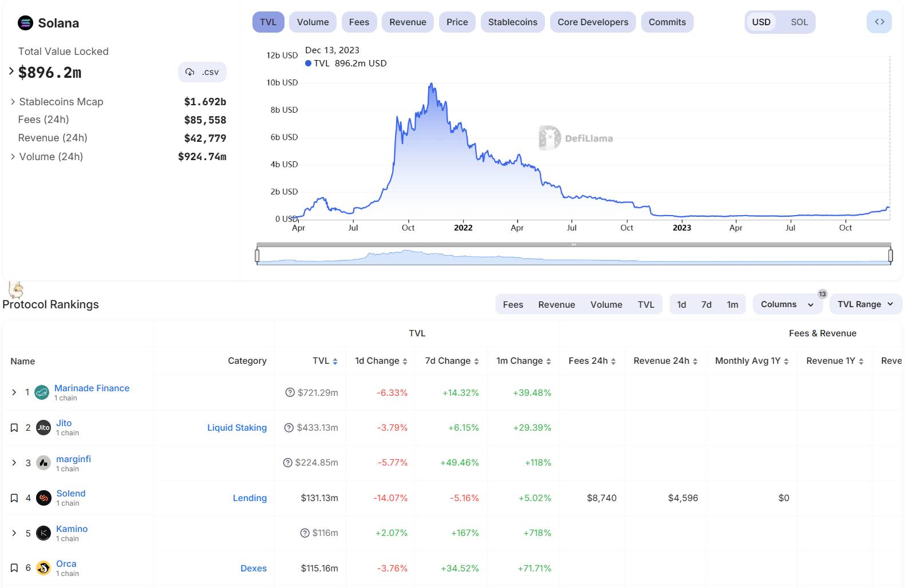Expand Total Value Locked breakdown
The height and width of the screenshot is (588, 905).
coord(11,71)
